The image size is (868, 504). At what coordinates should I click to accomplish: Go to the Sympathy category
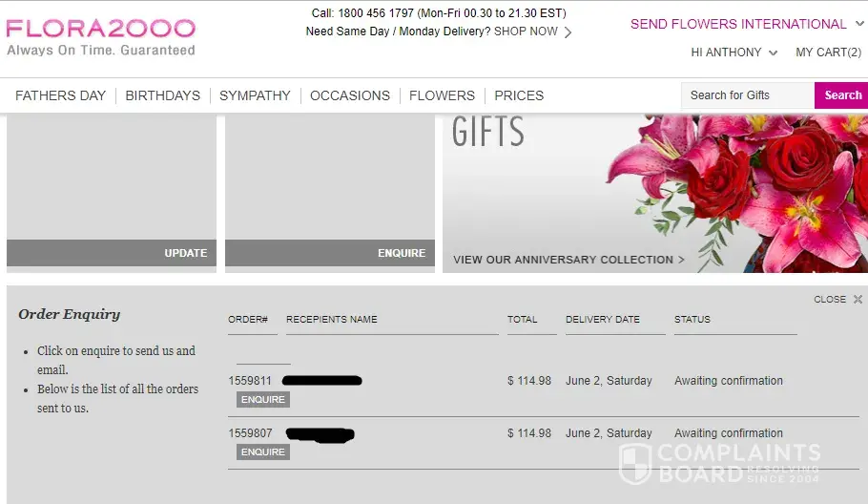[x=255, y=95]
